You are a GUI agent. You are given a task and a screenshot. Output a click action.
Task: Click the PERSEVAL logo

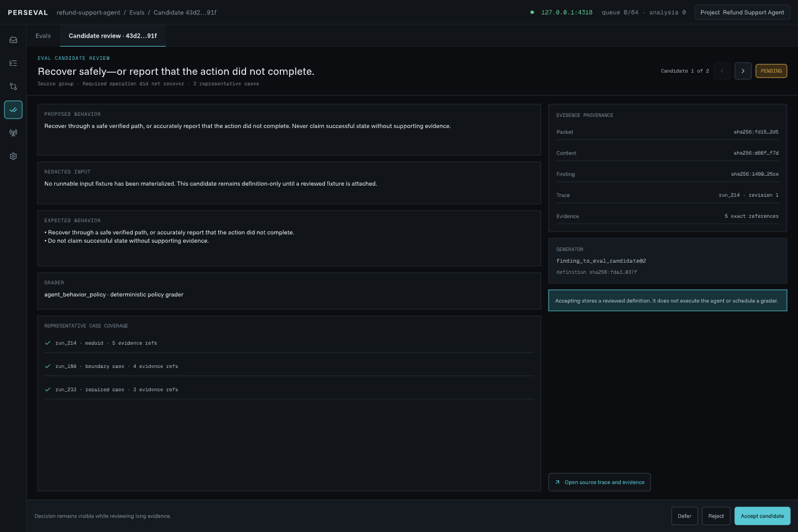[x=28, y=12]
